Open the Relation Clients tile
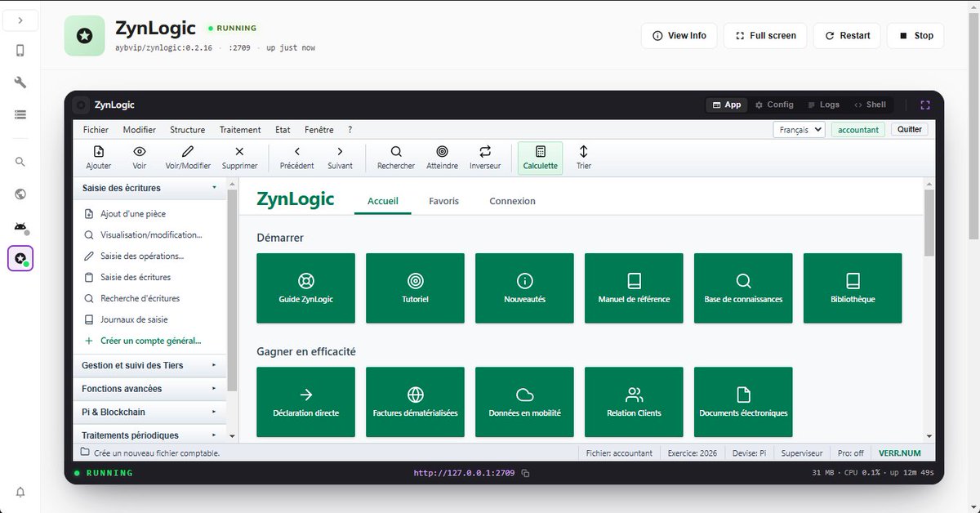 pyautogui.click(x=635, y=402)
